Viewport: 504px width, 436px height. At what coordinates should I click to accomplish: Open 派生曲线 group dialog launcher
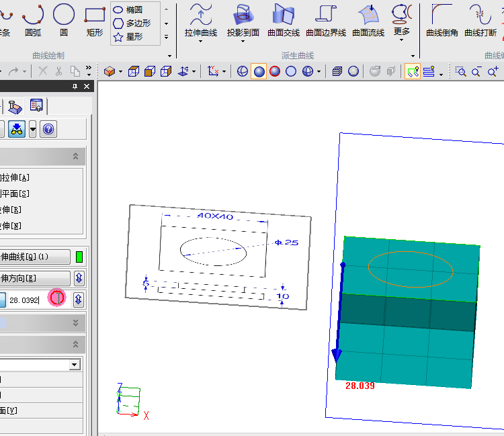[x=413, y=56]
